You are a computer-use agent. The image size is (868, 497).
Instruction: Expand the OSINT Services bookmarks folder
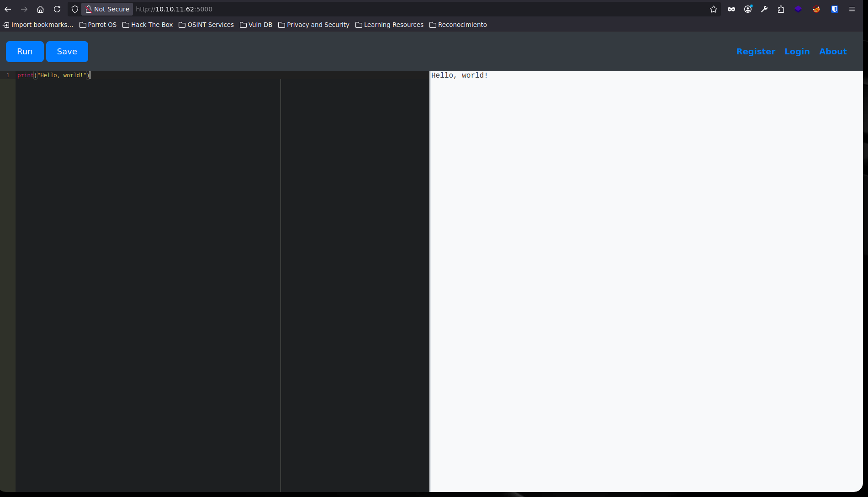(206, 25)
